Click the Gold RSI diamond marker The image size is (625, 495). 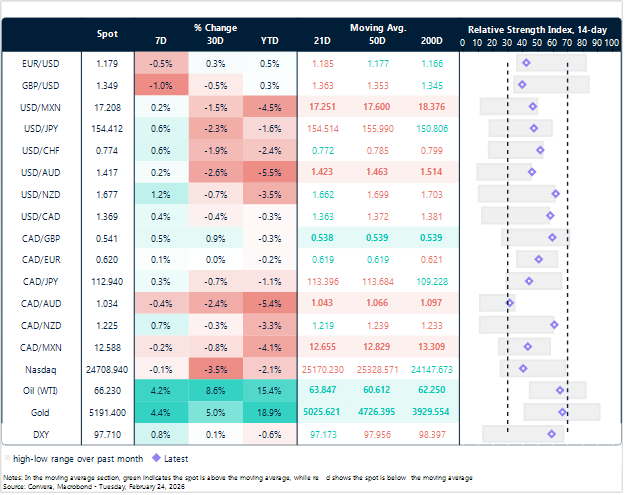click(x=563, y=411)
